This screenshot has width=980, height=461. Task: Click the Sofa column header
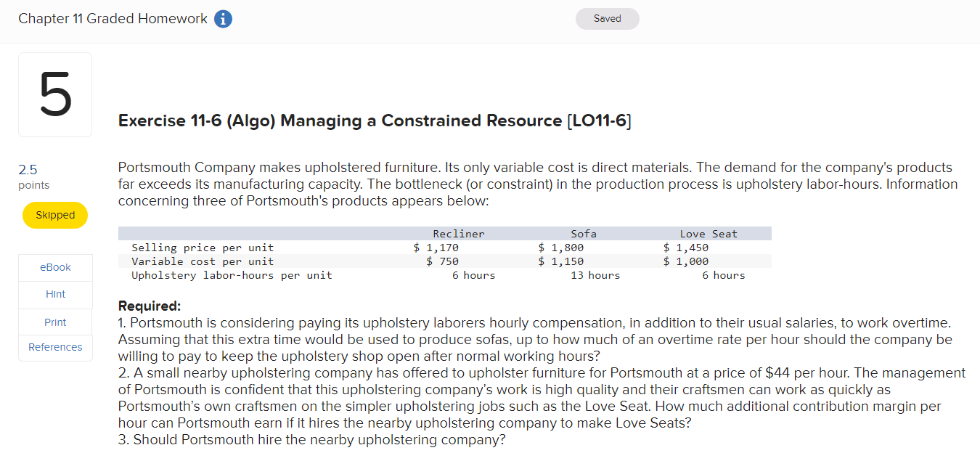click(x=584, y=233)
